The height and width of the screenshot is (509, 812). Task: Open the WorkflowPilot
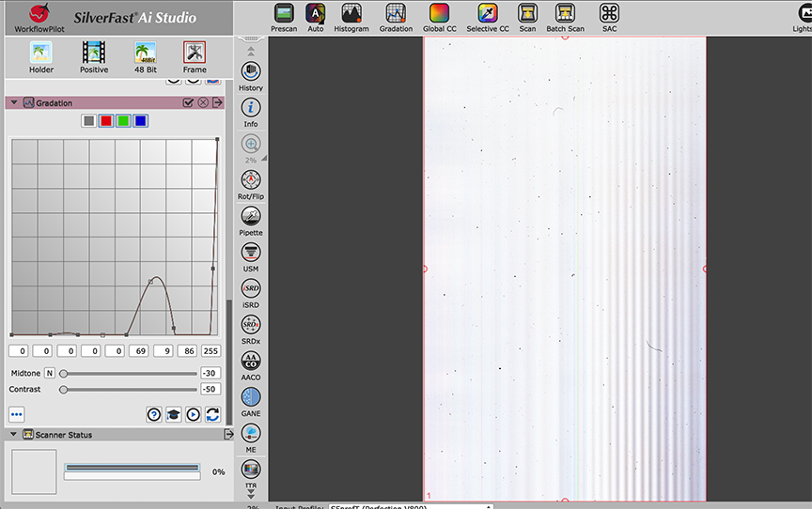click(x=39, y=16)
